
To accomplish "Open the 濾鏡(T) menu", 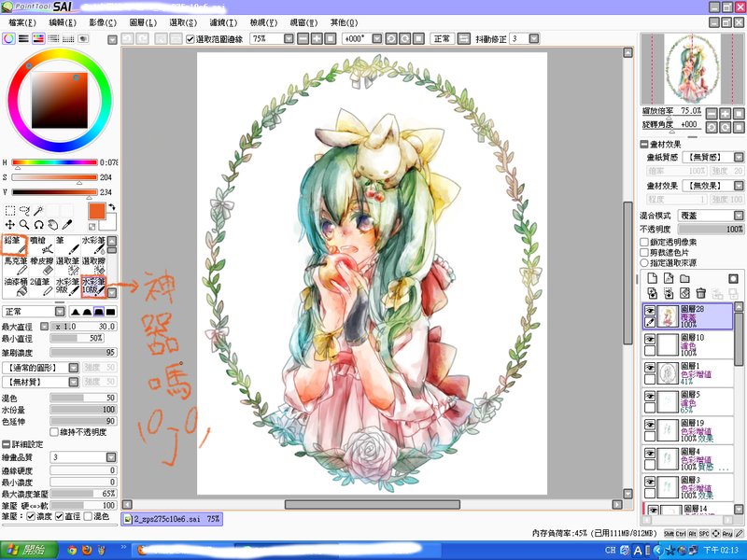I will click(223, 22).
